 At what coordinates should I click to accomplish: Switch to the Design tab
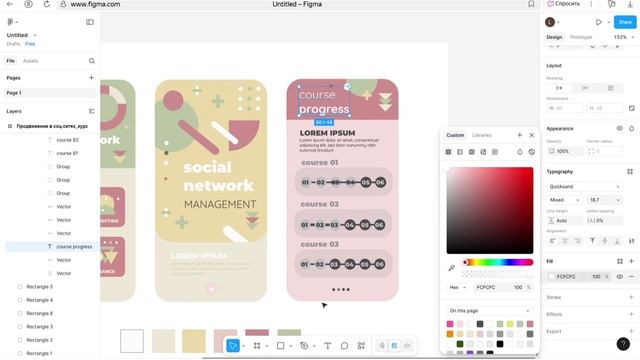click(x=554, y=37)
